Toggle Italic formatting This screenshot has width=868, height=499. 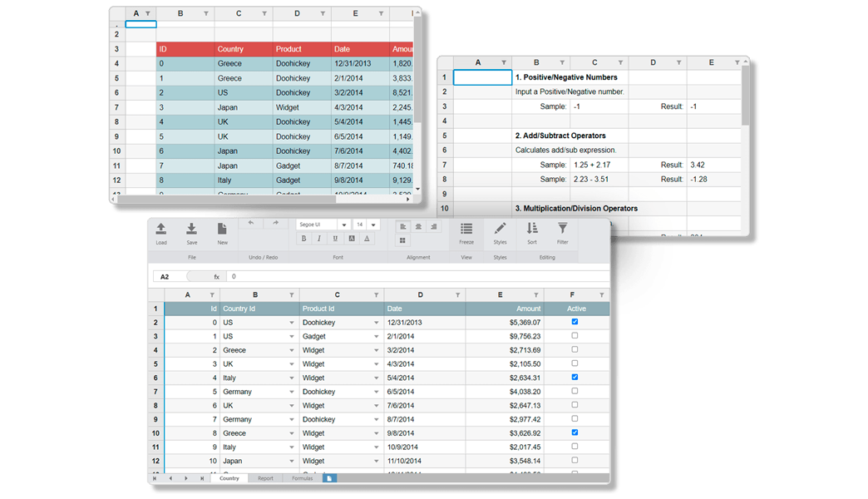coord(319,239)
